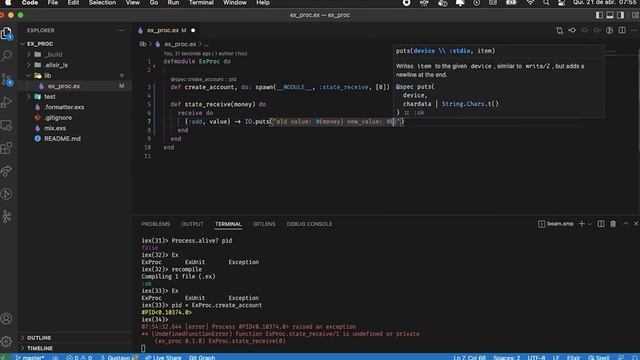Screen dimensions: 640x360
Task: Open the README.md file
Action: pos(62,139)
